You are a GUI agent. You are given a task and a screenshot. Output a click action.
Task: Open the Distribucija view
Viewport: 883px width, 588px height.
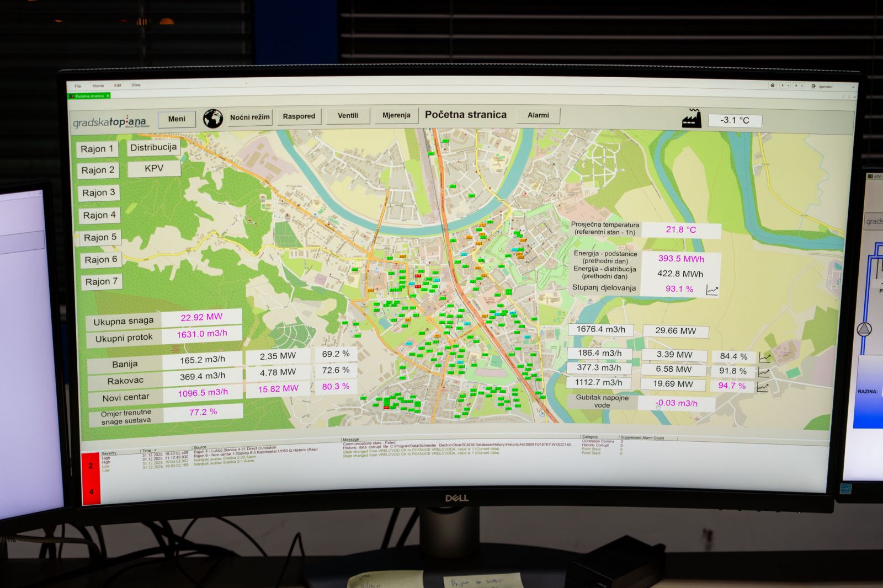point(153,147)
